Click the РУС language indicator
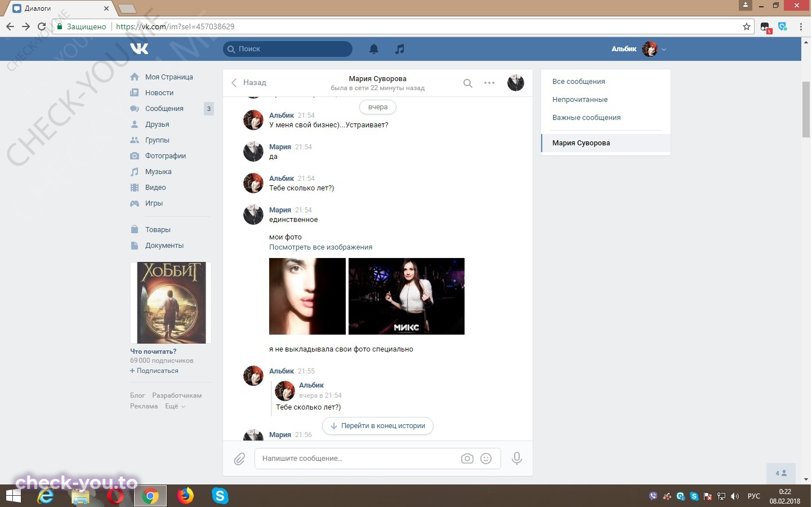This screenshot has height=507, width=812. point(753,496)
